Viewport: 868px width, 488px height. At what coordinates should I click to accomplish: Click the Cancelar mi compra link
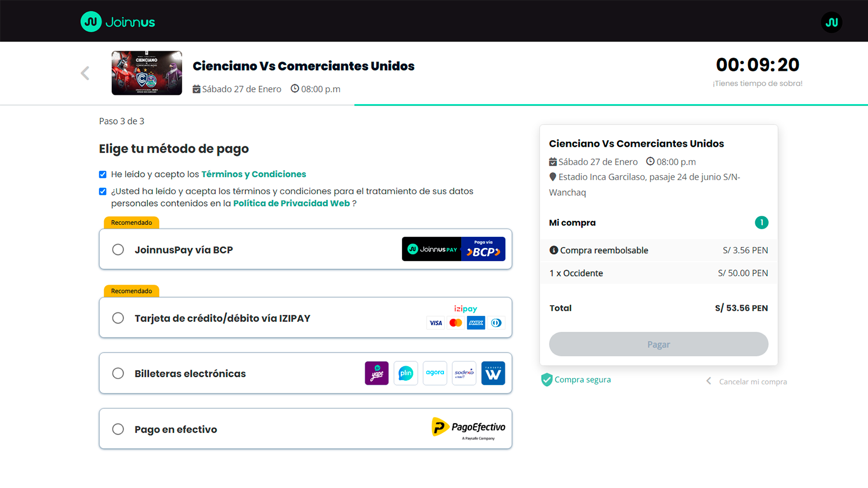(x=753, y=381)
